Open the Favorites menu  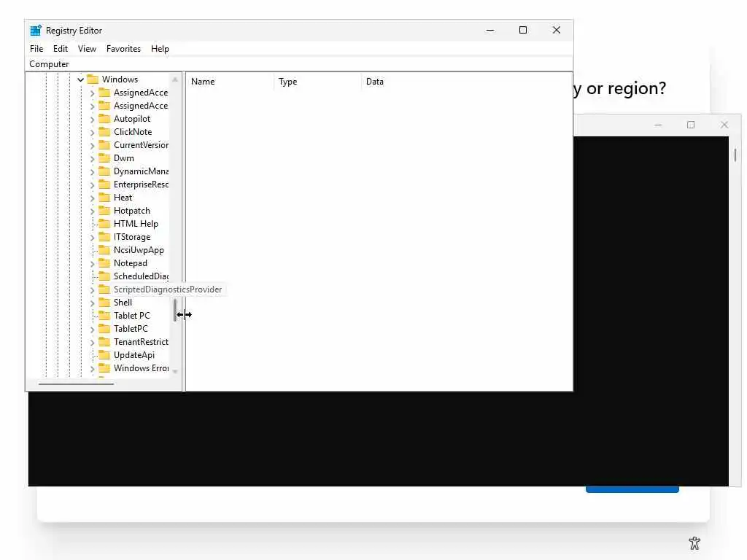(x=123, y=49)
